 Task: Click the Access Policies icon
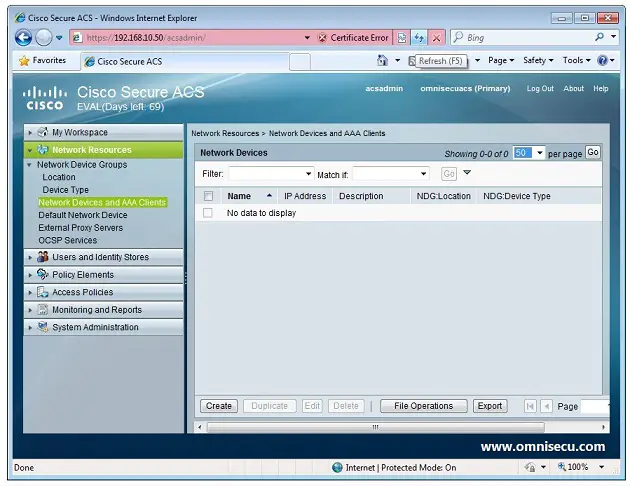43,292
